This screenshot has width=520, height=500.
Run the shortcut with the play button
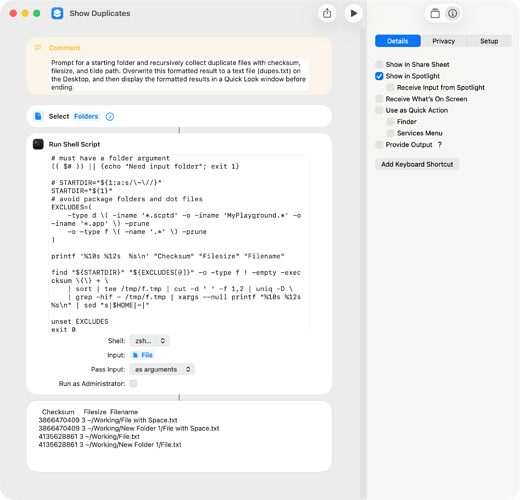[x=353, y=13]
